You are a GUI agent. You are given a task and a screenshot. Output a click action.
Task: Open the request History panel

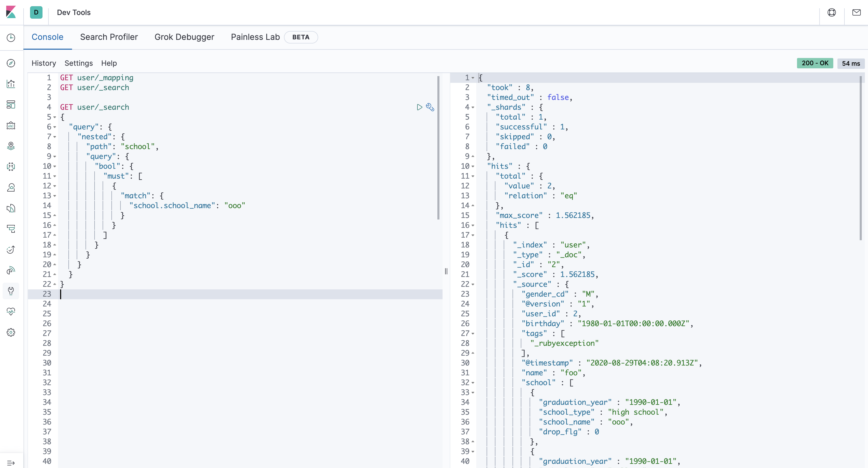point(44,63)
